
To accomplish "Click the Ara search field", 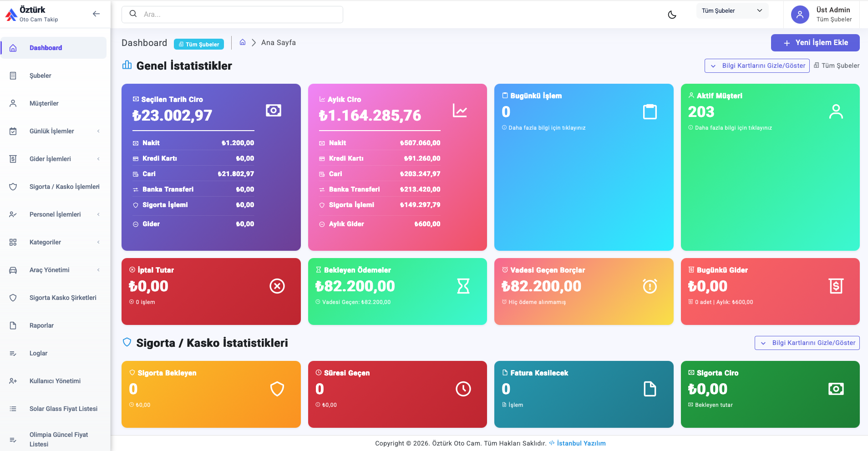I will click(232, 15).
